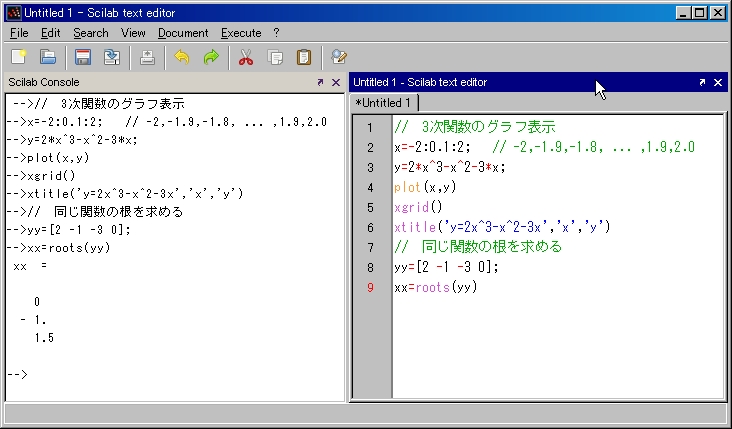Close the Scilab Console panel
The image size is (732, 429).
coord(336,82)
